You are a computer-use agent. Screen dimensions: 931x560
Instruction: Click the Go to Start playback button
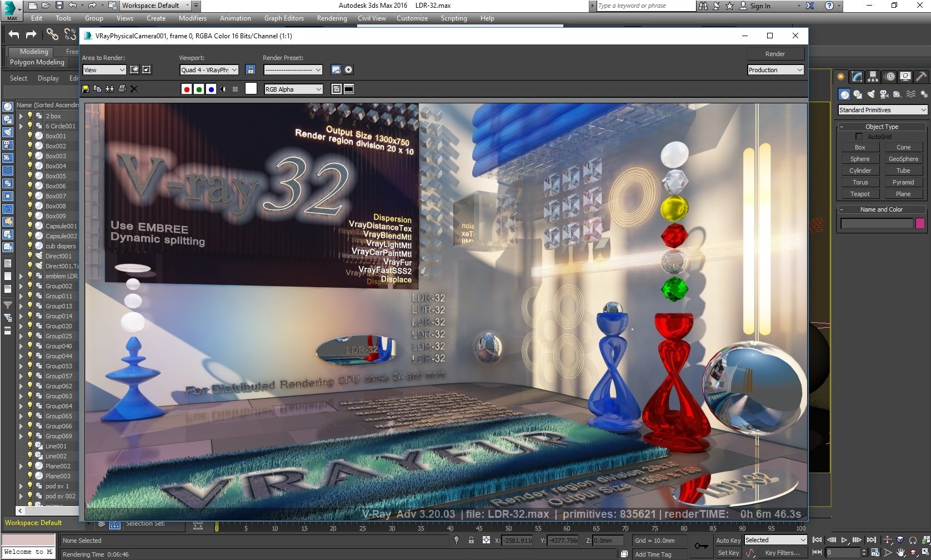pos(817,540)
